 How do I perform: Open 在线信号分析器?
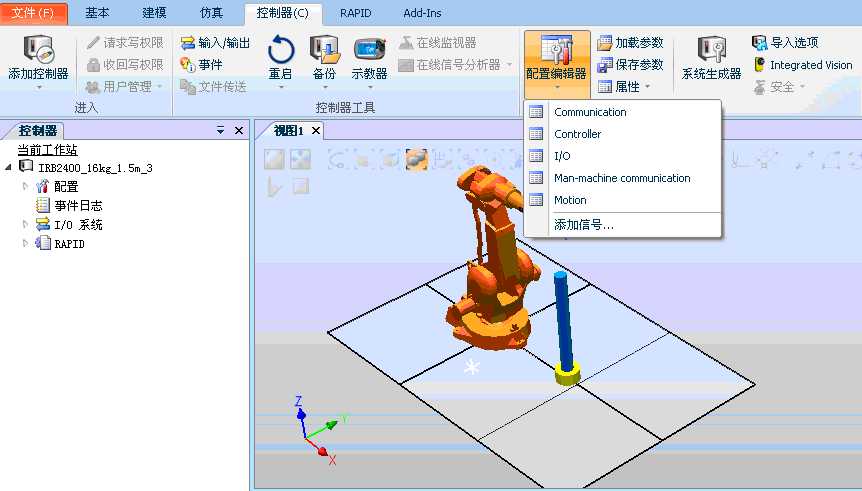click(450, 64)
